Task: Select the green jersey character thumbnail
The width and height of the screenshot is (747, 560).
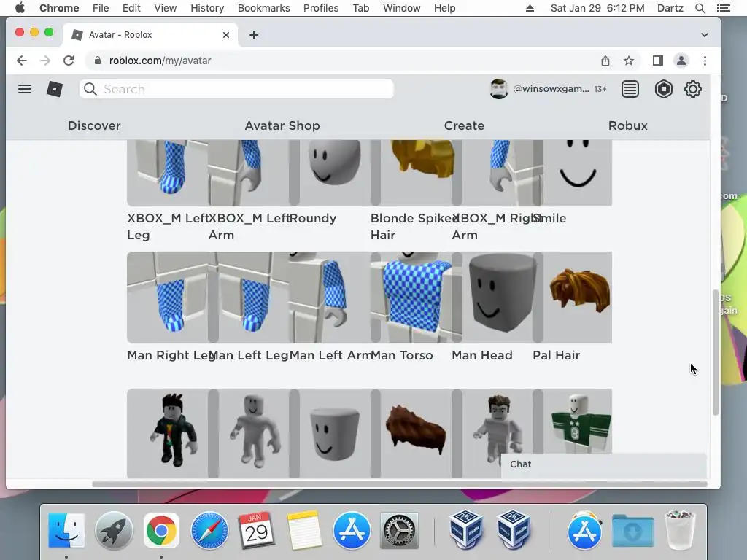Action: coord(578,421)
